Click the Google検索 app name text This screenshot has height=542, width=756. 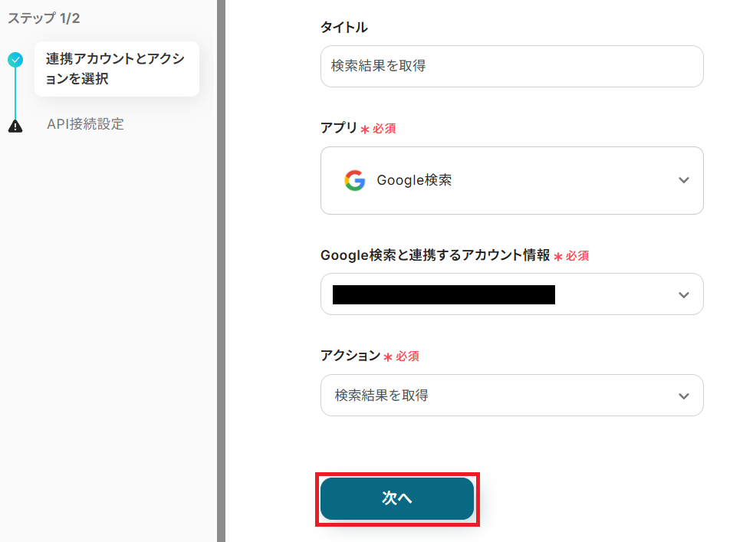coord(414,181)
